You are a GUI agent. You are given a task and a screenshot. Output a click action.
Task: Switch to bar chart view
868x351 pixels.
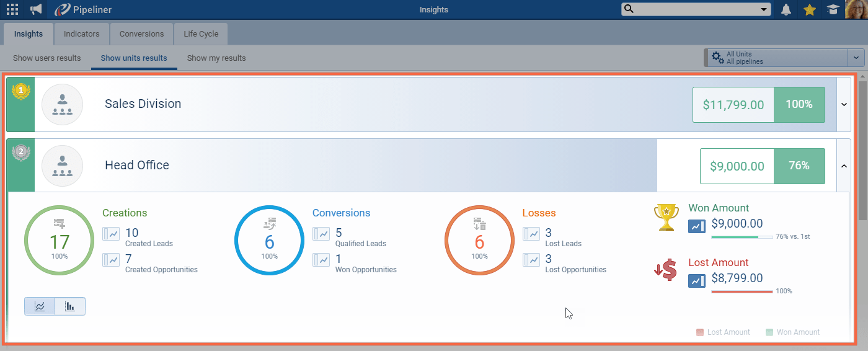tap(70, 306)
